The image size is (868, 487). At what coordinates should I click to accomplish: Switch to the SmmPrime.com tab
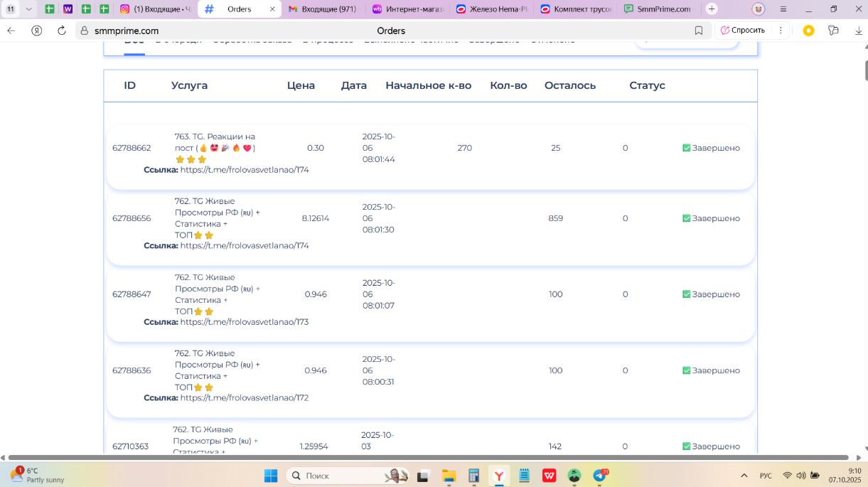click(657, 9)
